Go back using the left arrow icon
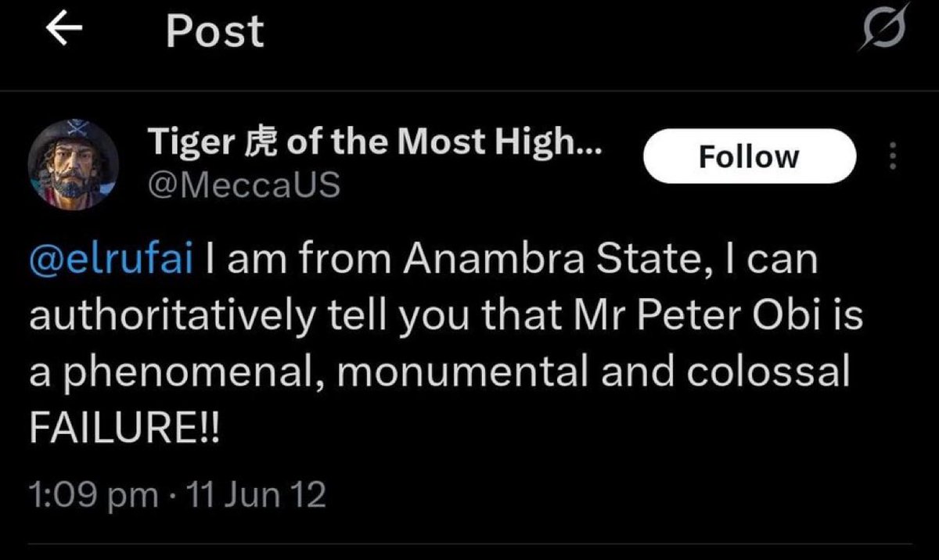The image size is (939, 560). [64, 30]
